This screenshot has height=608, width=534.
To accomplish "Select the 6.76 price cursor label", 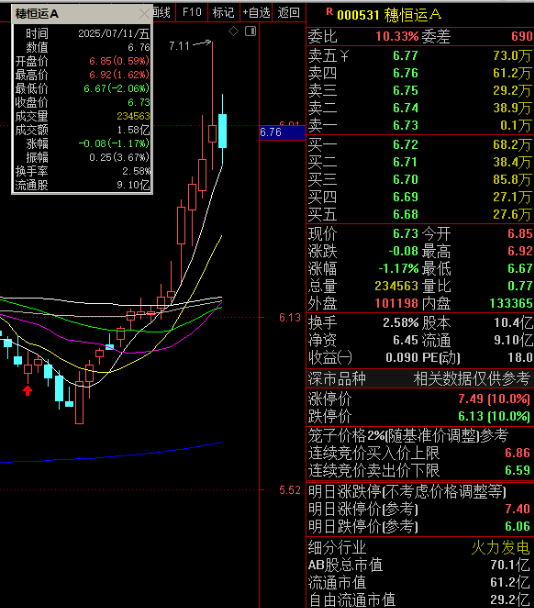I will (x=282, y=133).
